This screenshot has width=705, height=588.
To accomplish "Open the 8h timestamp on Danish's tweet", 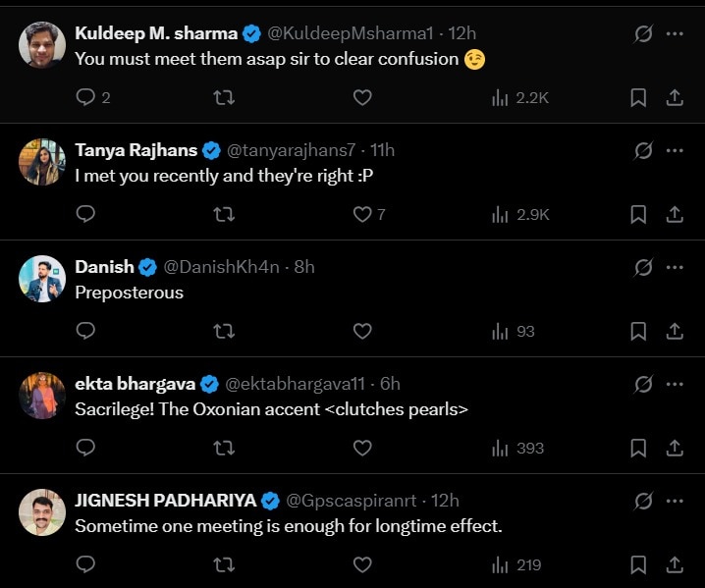I will [x=304, y=267].
